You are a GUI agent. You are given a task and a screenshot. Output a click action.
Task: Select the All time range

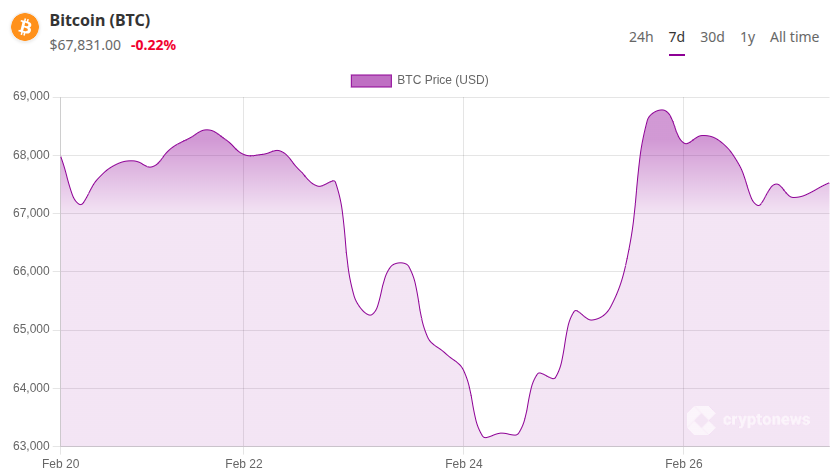pyautogui.click(x=794, y=37)
